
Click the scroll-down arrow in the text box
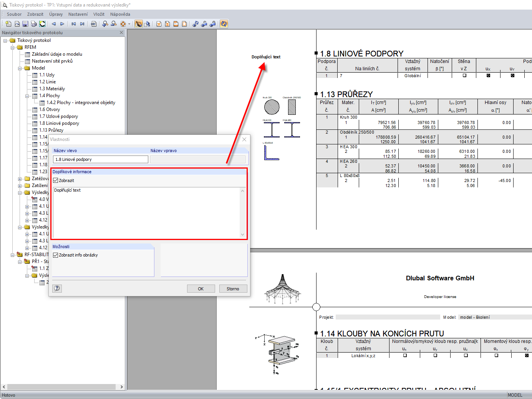242,234
